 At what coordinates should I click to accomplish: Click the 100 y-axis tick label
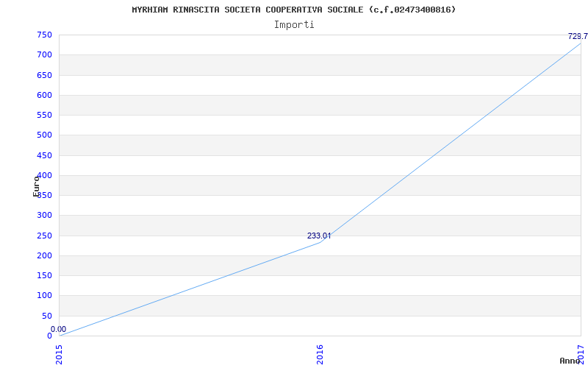[x=44, y=296]
